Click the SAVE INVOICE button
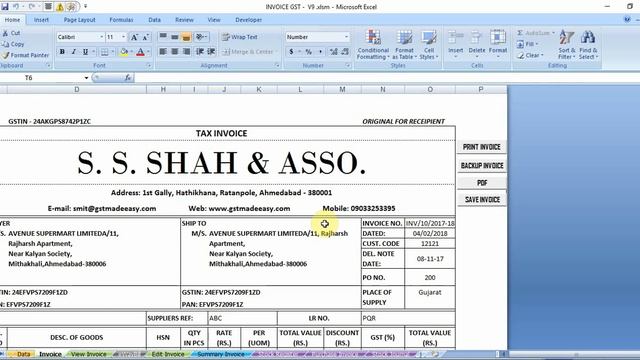This screenshot has height=360, width=640. click(x=482, y=200)
